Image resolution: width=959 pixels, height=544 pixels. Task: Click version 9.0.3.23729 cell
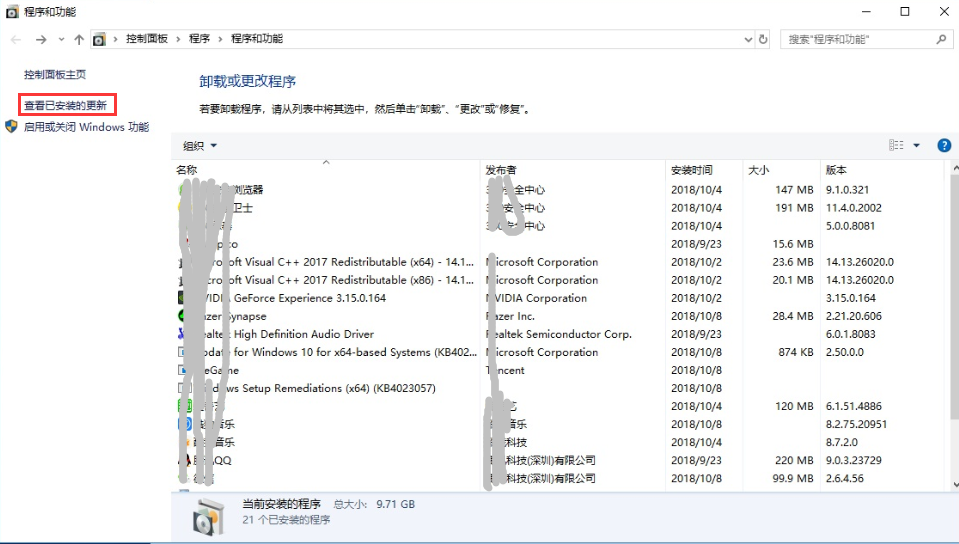pos(854,460)
